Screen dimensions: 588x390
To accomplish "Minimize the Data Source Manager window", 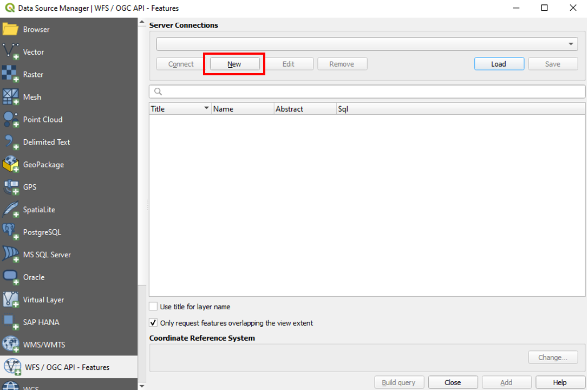I will [517, 8].
